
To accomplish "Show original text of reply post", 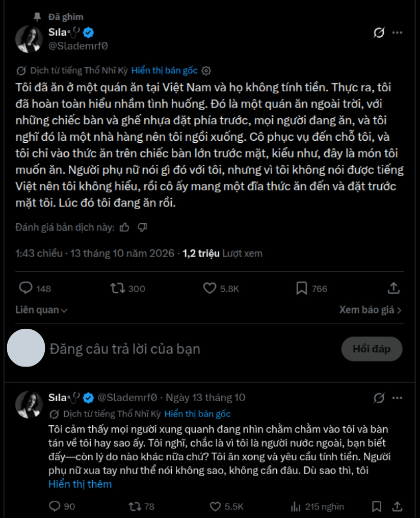I will coord(197,414).
